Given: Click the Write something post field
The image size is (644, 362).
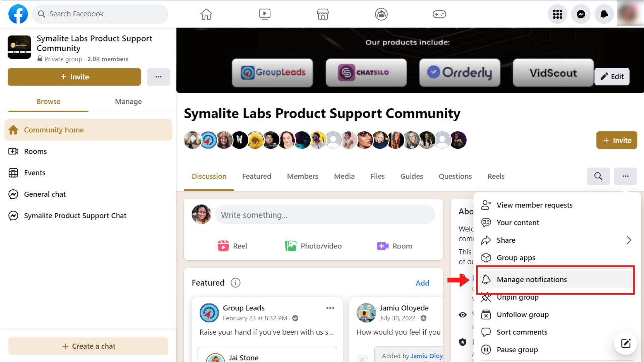Looking at the screenshot, I should click(x=325, y=215).
